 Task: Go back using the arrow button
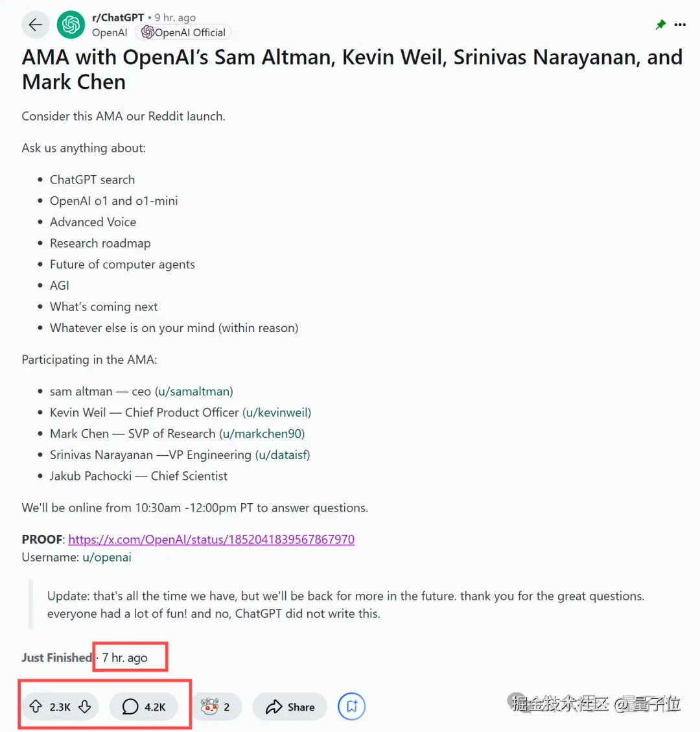pos(36,25)
